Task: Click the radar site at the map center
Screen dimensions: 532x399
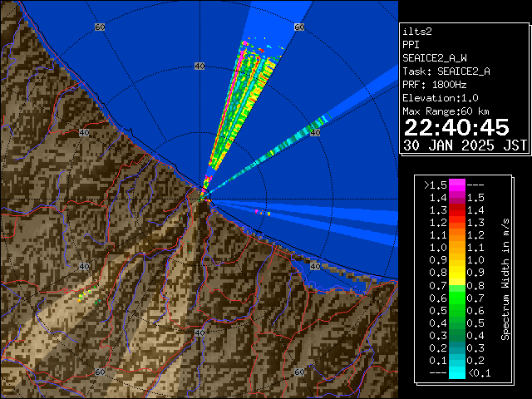Action: pos(202,199)
